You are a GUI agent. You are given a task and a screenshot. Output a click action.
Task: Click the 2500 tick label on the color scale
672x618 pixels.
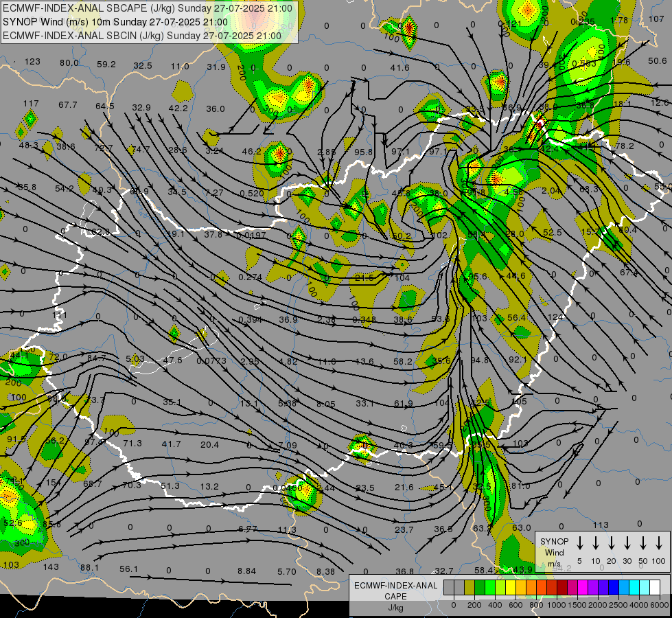tap(618, 605)
